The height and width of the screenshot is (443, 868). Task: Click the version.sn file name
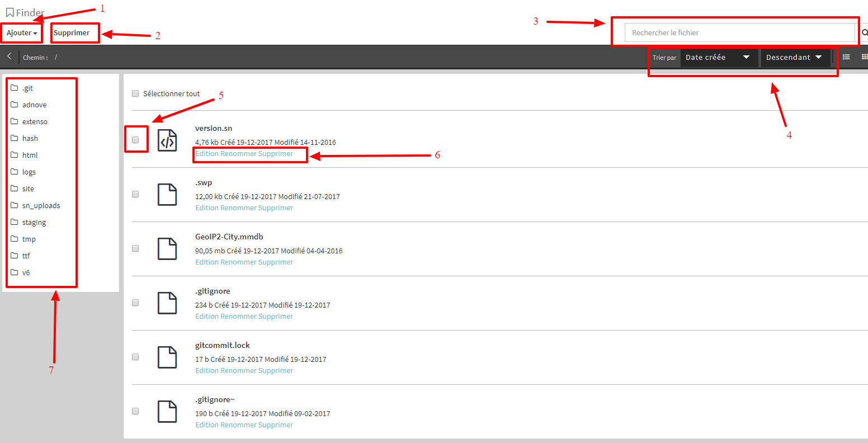(x=214, y=128)
